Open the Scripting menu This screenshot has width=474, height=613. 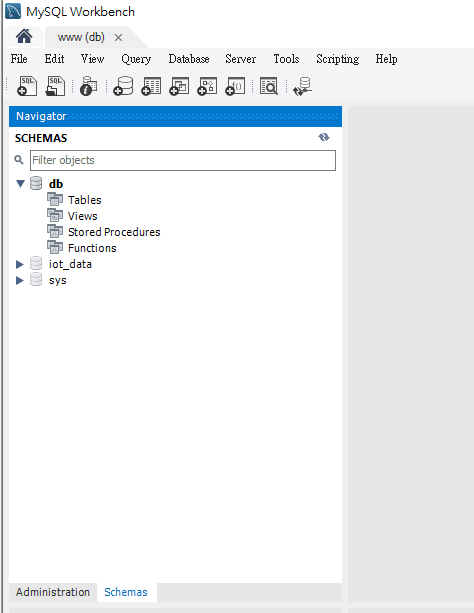[338, 59]
